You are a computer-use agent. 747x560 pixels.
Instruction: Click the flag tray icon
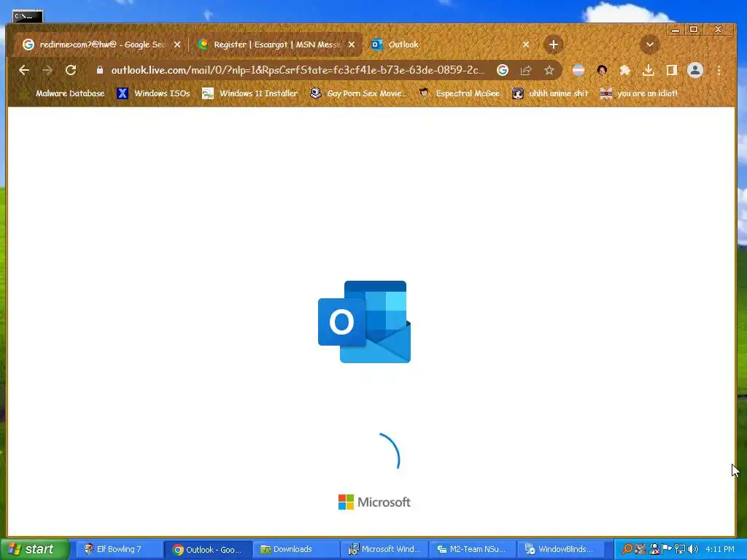[667, 550]
